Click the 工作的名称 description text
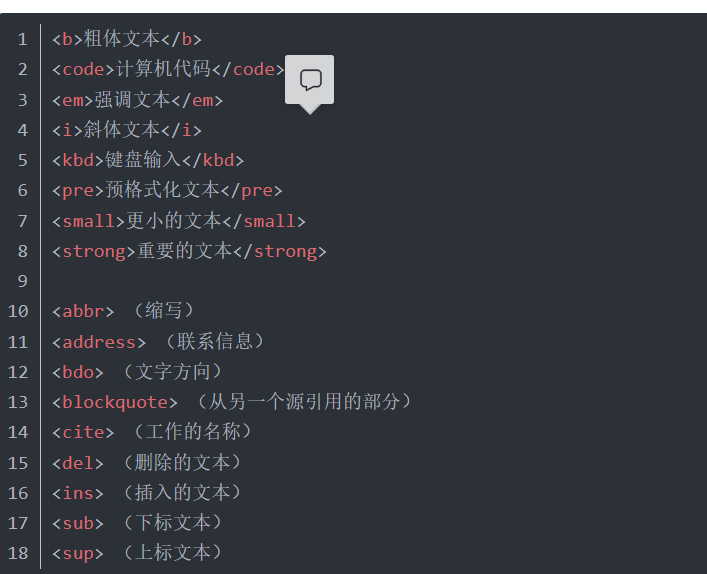This screenshot has width=707, height=574. (x=193, y=432)
